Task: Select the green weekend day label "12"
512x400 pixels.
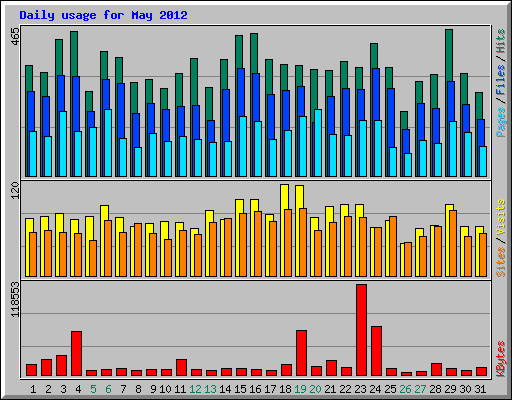Action: click(195, 389)
